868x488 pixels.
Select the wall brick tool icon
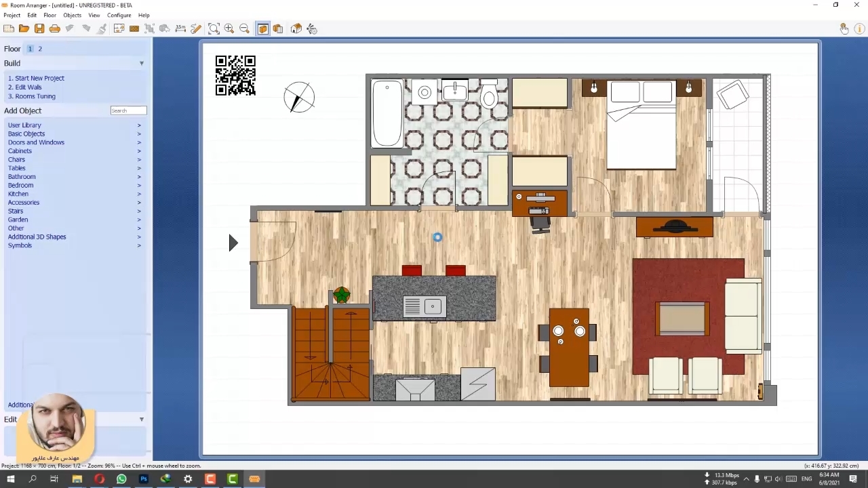click(134, 28)
